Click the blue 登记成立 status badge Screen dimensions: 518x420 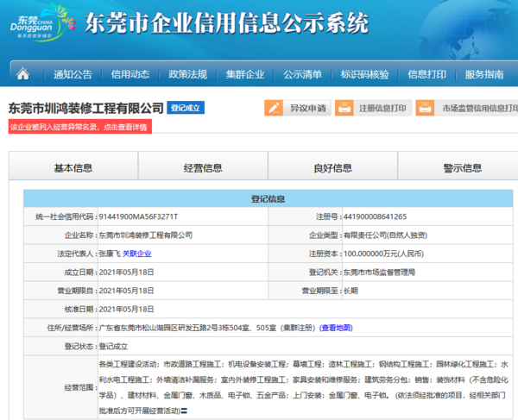(x=186, y=108)
